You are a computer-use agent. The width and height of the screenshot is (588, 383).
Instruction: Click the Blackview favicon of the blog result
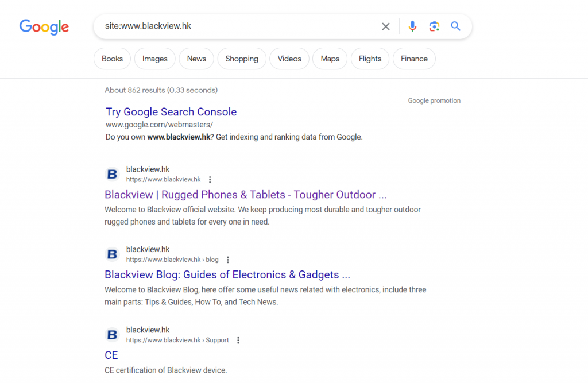point(112,254)
